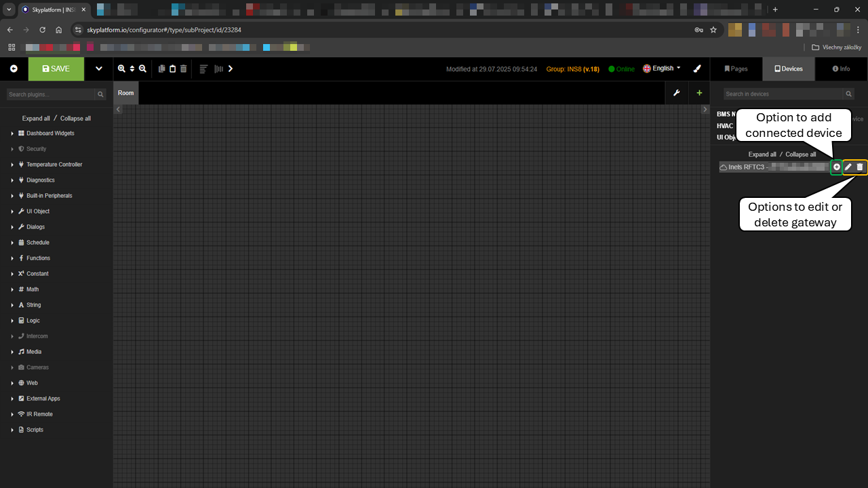The image size is (868, 488).
Task: Add a new page with green plus
Action: coord(699,93)
